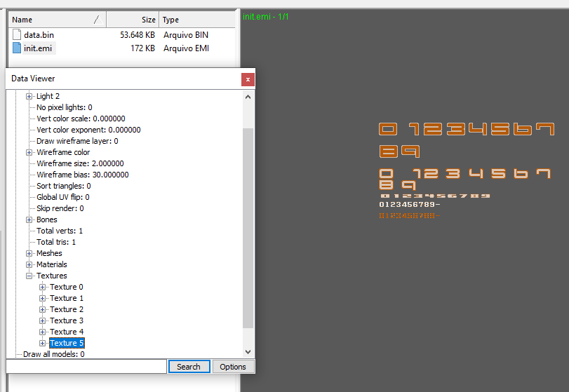
Task: Expand the Texture 5 node
Action: pyautogui.click(x=43, y=343)
